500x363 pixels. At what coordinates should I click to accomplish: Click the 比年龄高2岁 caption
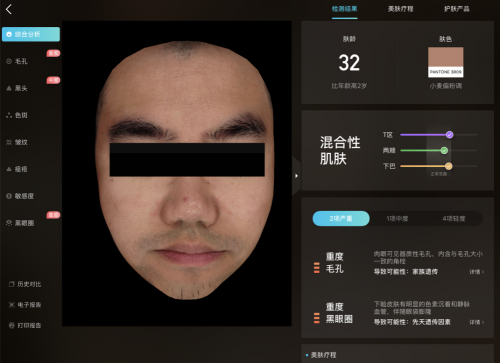click(349, 86)
